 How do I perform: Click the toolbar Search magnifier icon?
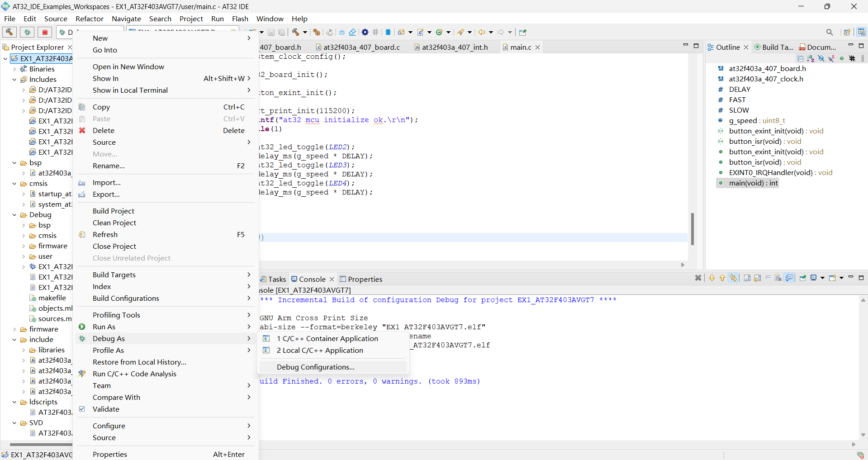(830, 32)
